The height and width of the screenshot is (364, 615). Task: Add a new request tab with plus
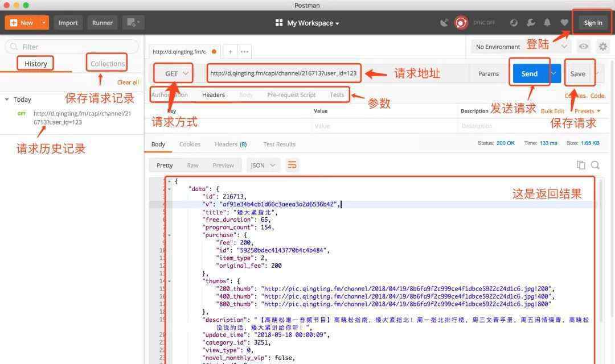click(231, 51)
